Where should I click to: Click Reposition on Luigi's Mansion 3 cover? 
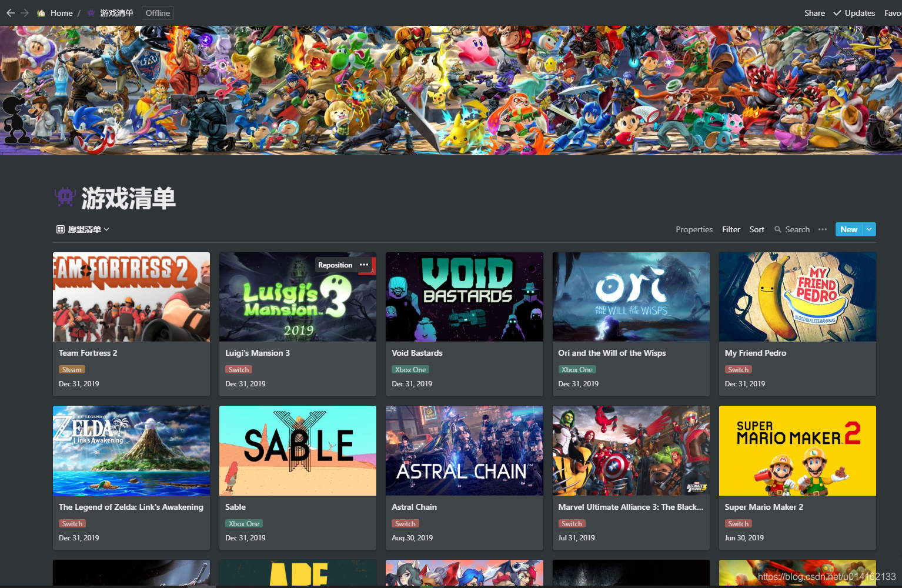[x=335, y=265]
